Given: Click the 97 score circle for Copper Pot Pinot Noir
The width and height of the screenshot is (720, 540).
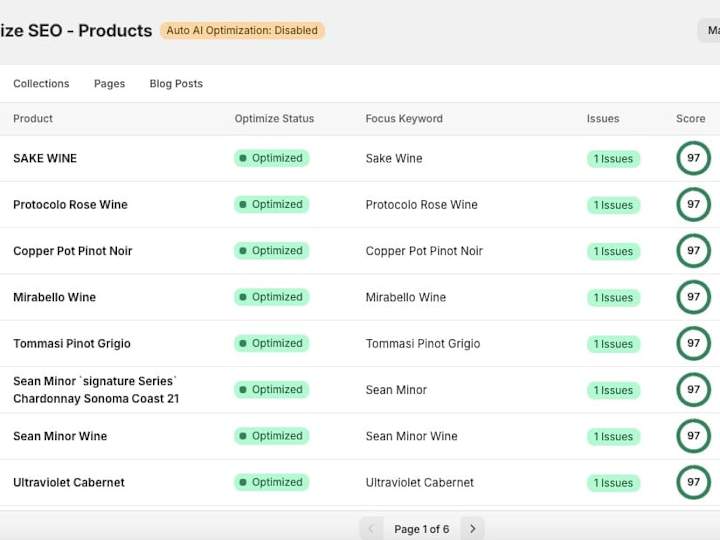Looking at the screenshot, I should (693, 251).
